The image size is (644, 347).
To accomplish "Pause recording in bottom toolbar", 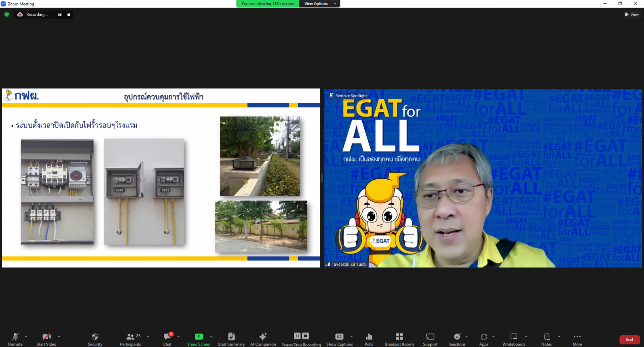I will (297, 336).
